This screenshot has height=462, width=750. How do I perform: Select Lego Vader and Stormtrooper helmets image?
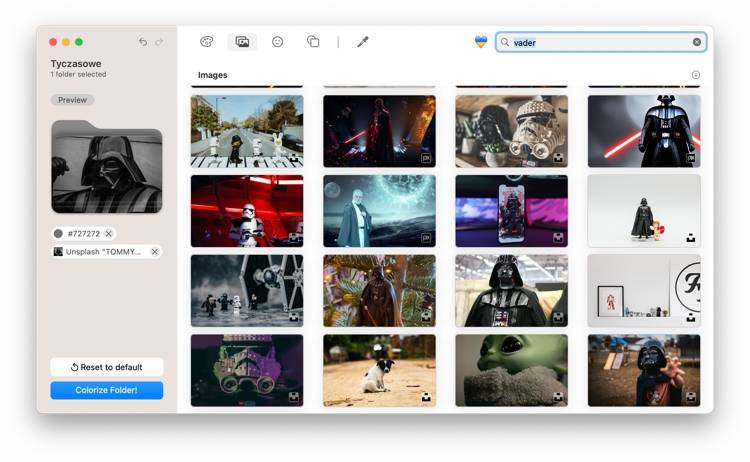tap(511, 131)
